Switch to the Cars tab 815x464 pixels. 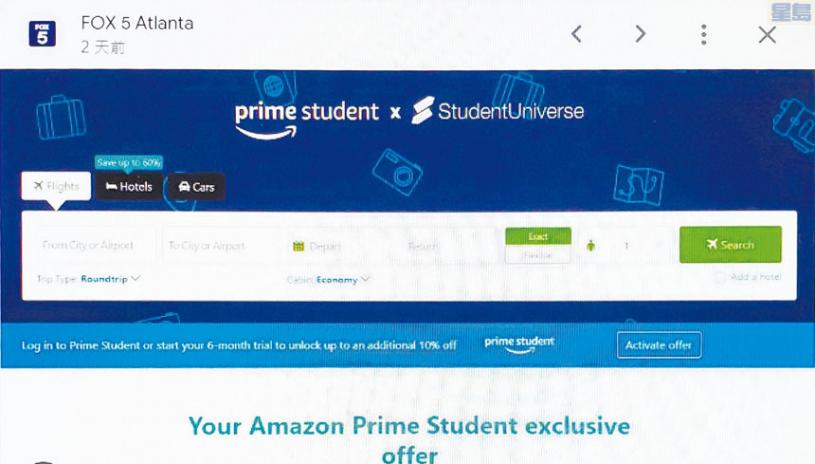pyautogui.click(x=196, y=187)
